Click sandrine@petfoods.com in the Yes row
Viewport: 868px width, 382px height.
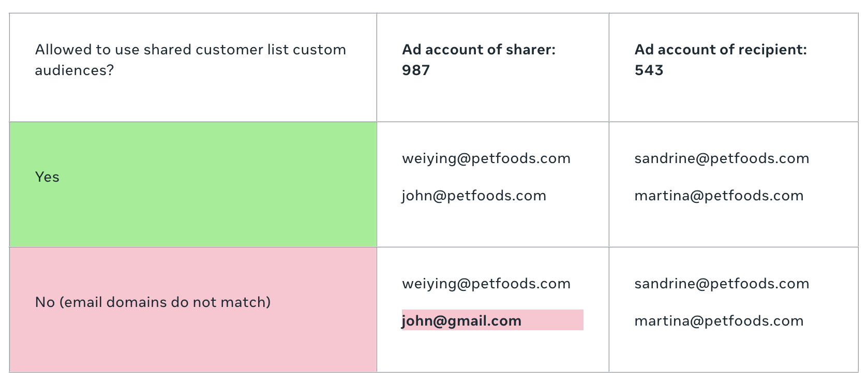click(x=722, y=158)
